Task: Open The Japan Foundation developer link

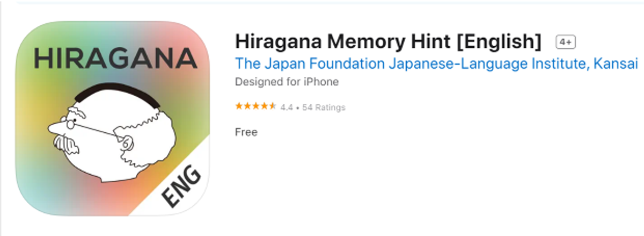Action: tap(436, 63)
